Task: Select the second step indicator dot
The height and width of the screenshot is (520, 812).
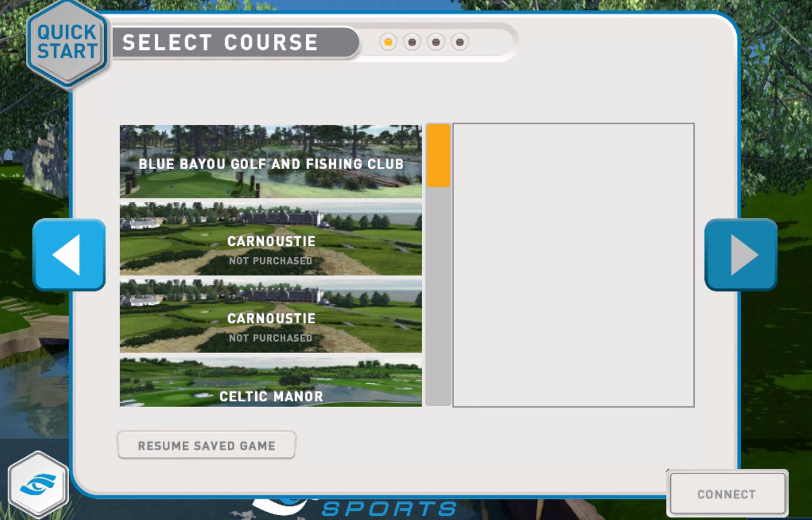Action: [412, 43]
